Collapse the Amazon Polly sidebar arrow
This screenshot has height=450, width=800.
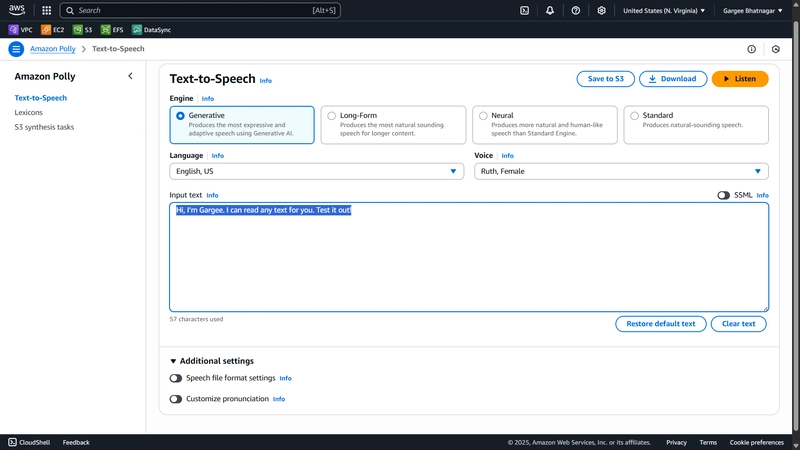click(130, 76)
